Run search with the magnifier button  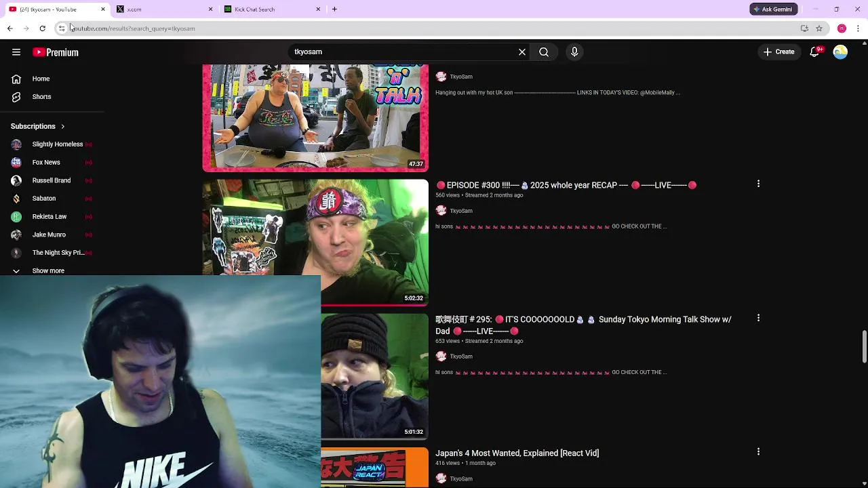pos(544,52)
